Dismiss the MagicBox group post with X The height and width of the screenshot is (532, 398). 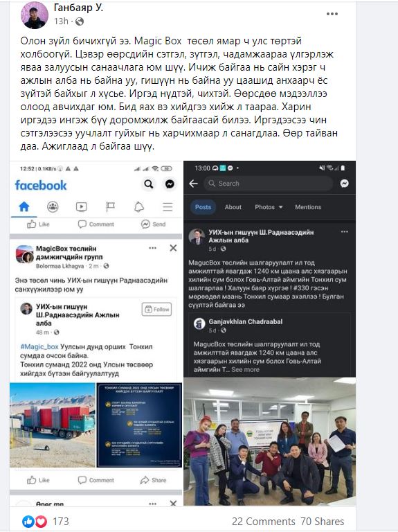[173, 248]
